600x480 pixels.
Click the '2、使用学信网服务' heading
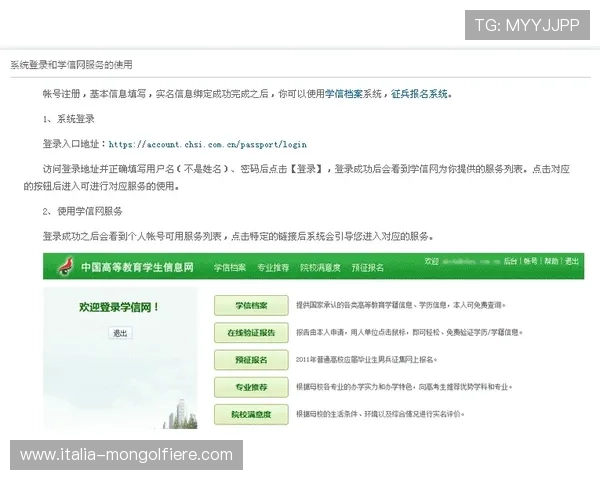click(x=83, y=211)
